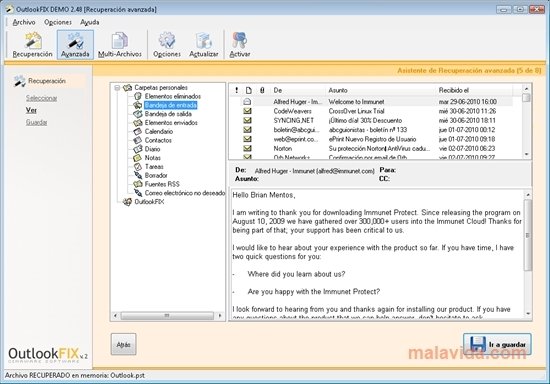Open the Ayuda menu
550x384 pixels.
[89, 22]
